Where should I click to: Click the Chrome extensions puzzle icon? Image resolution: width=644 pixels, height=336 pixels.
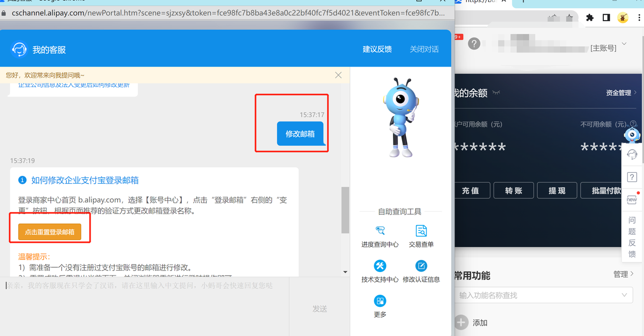pos(590,18)
